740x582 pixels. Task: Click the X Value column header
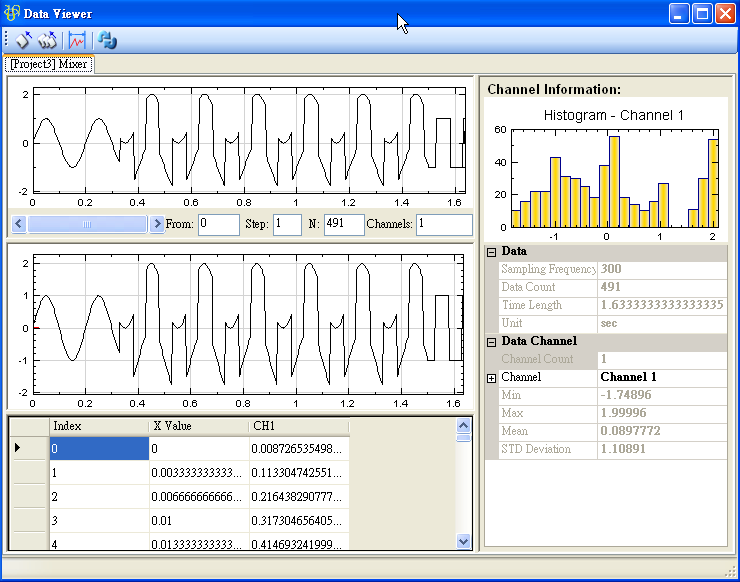tap(198, 426)
